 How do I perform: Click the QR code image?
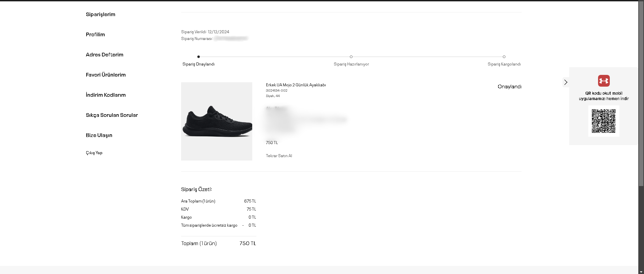coord(603,121)
